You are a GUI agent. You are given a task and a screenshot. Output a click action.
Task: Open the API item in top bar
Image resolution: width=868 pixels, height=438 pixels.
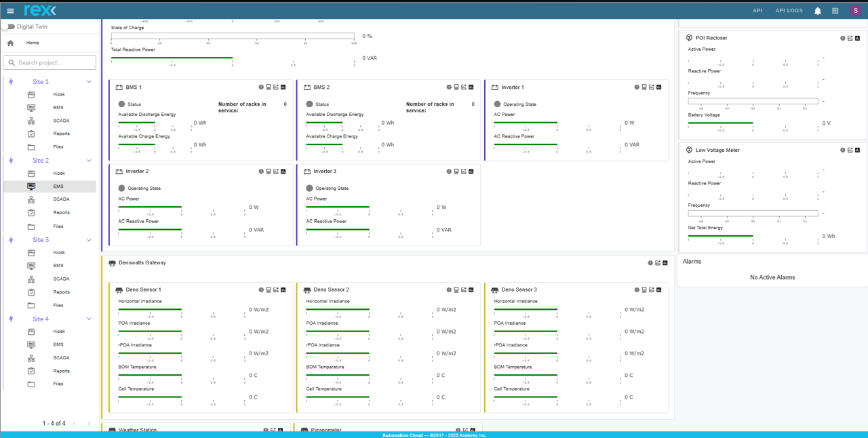coord(757,11)
